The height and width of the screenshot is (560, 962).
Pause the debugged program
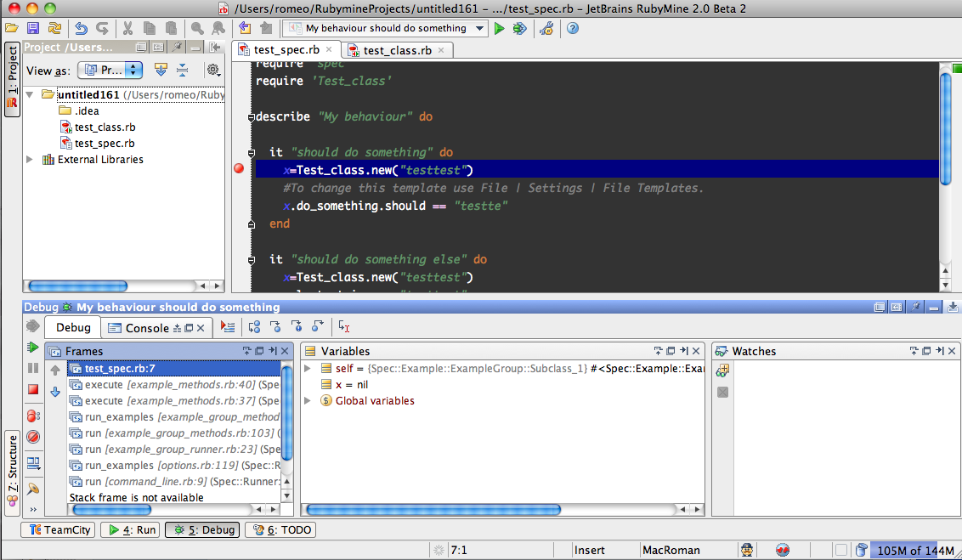coord(33,368)
